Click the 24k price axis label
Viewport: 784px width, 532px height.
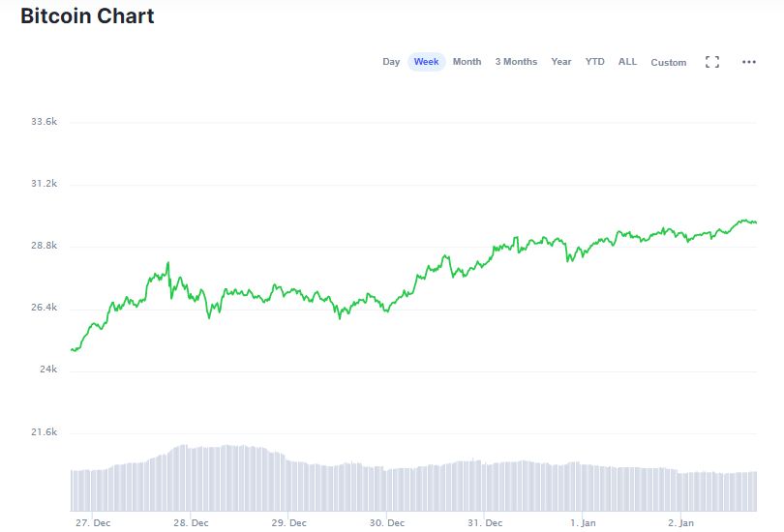pos(46,369)
